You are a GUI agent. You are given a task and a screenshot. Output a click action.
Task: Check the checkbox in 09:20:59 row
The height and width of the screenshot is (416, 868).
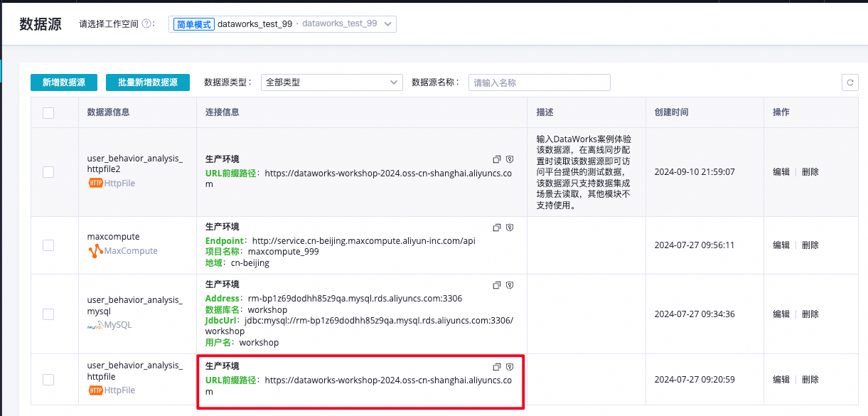pos(48,380)
